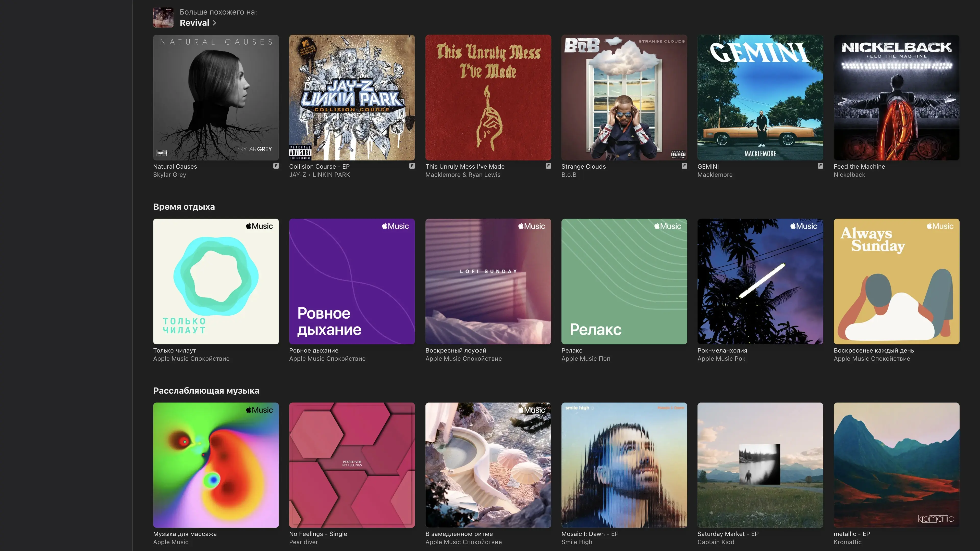980x551 pixels.
Task: Open Только чилаут playlist cover
Action: 216,281
